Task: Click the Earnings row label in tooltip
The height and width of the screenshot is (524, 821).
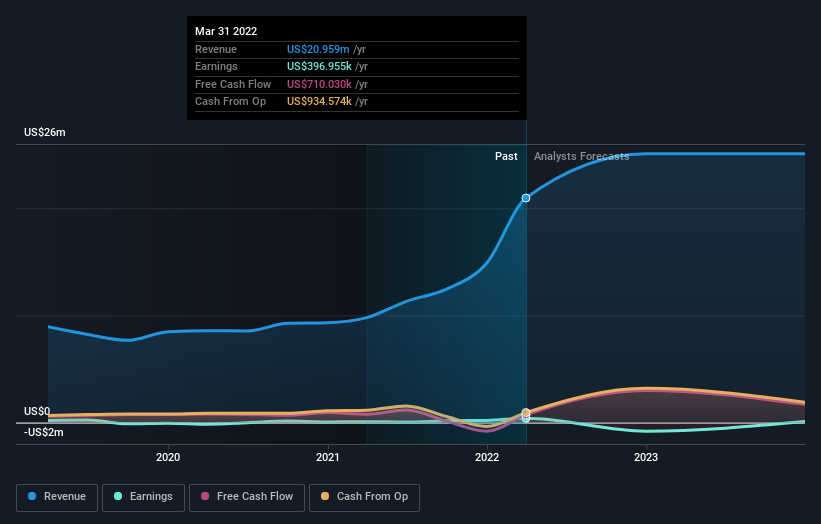Action: (x=216, y=66)
